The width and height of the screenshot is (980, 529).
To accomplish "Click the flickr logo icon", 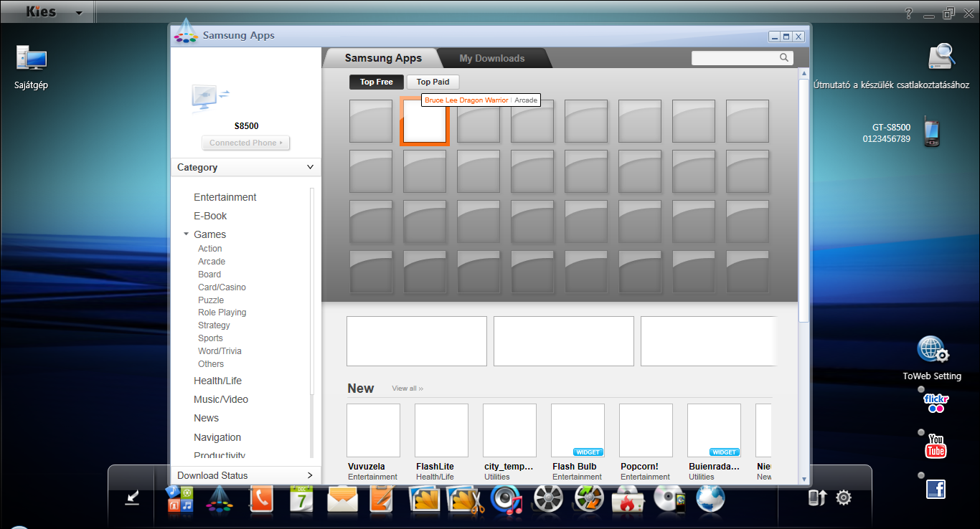I will [x=936, y=404].
